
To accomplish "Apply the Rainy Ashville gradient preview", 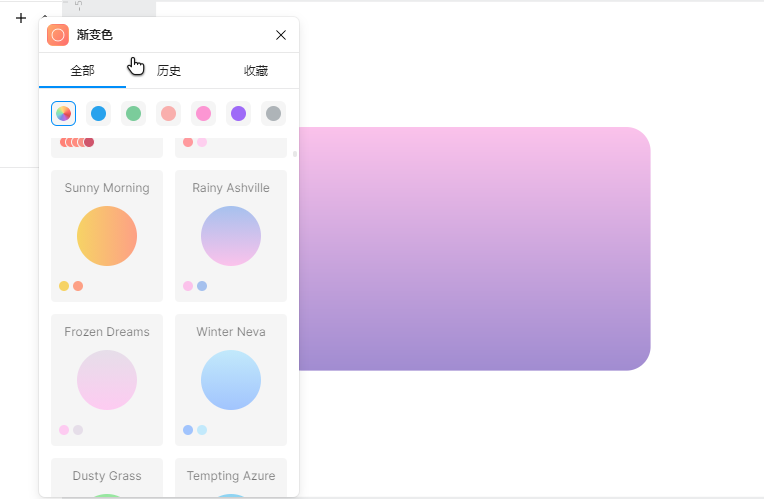I will coord(231,236).
